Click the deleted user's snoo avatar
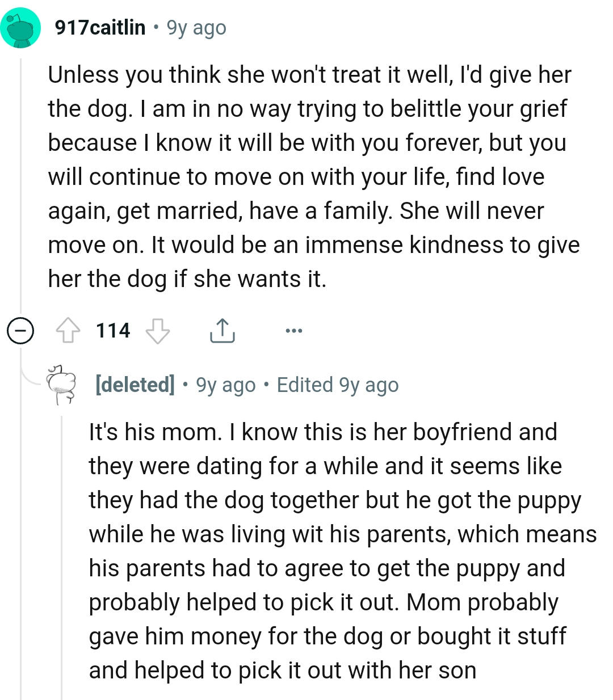The width and height of the screenshot is (613, 700). tap(60, 385)
